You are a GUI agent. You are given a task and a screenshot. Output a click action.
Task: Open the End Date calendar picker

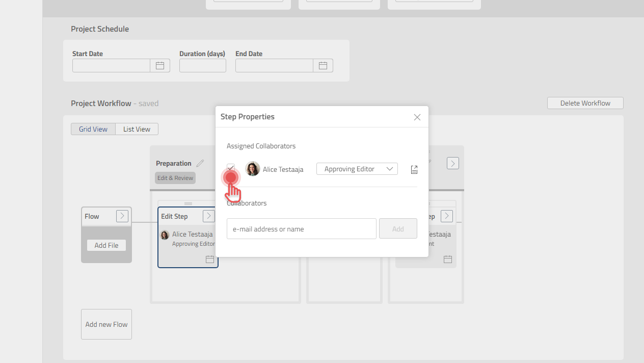[x=323, y=65]
